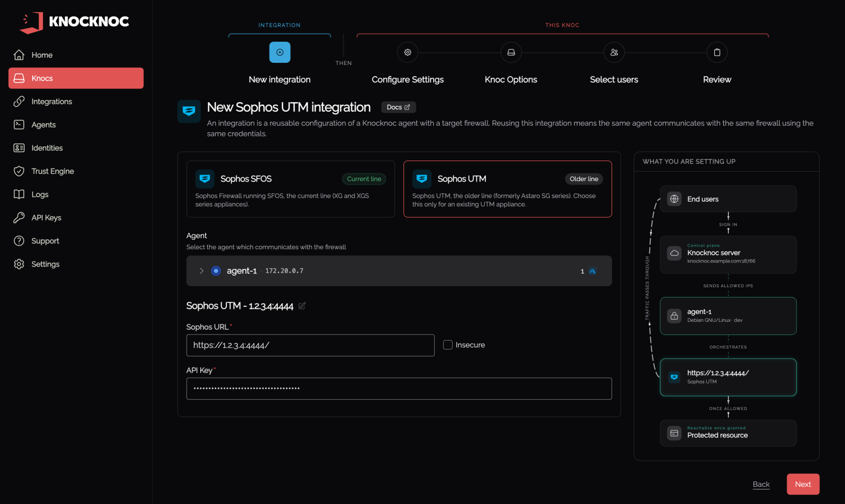This screenshot has width=845, height=504.
Task: Click the agent-1 integration logo icon
Action: click(x=593, y=272)
